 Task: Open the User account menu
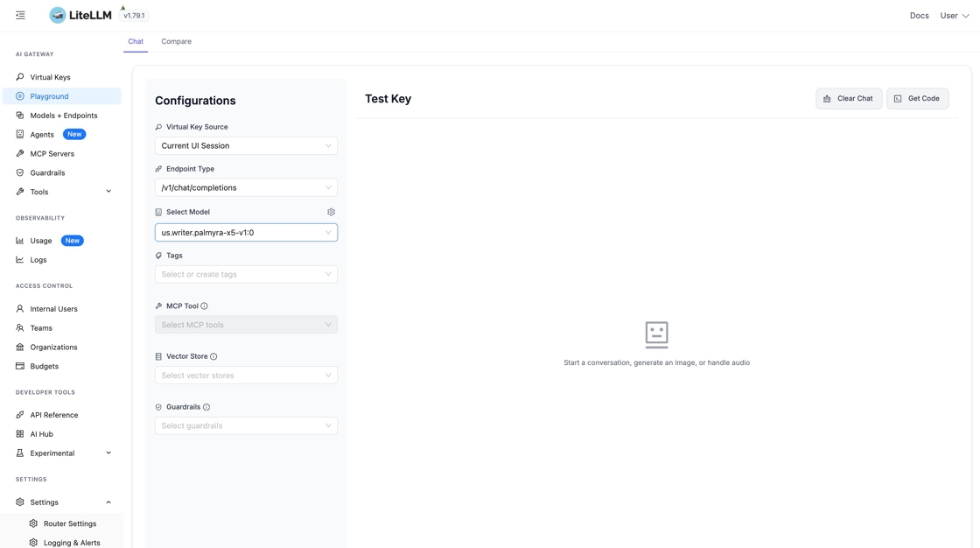click(955, 16)
